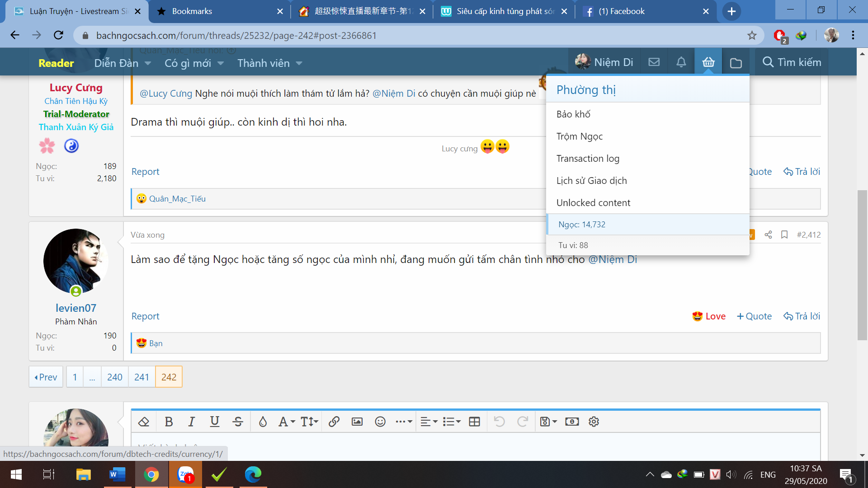This screenshot has width=868, height=488.
Task: Open the text alignment dropdown
Action: (429, 422)
